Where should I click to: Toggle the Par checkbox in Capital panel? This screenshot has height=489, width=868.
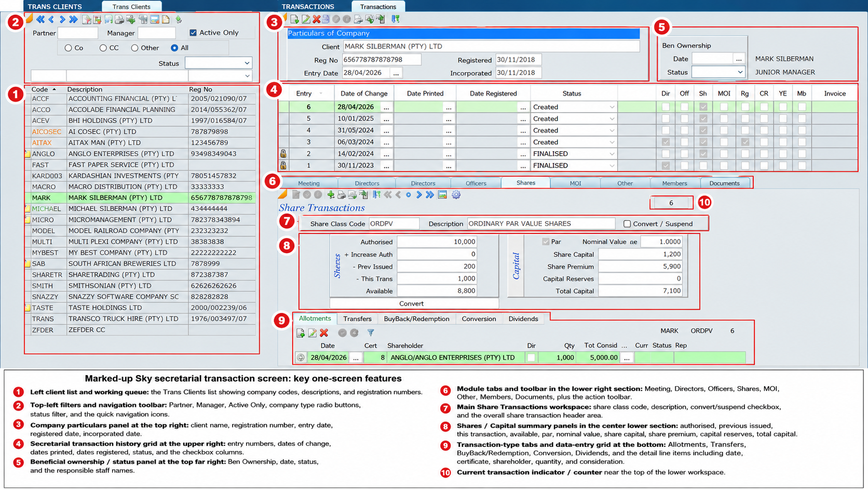pos(546,242)
